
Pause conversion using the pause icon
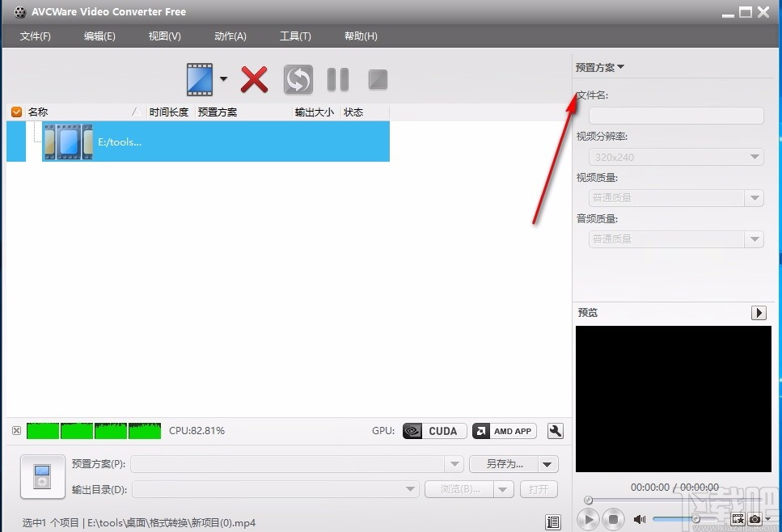[337, 78]
